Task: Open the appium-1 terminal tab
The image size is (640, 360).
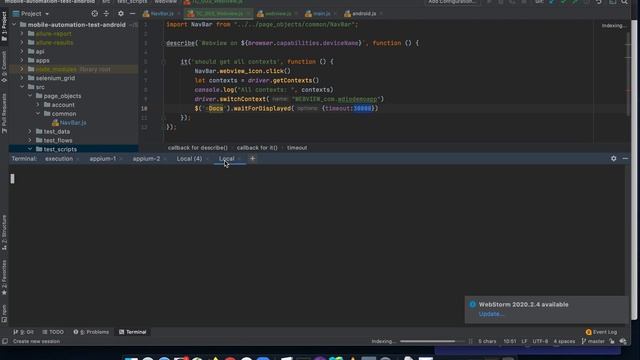Action: 103,158
